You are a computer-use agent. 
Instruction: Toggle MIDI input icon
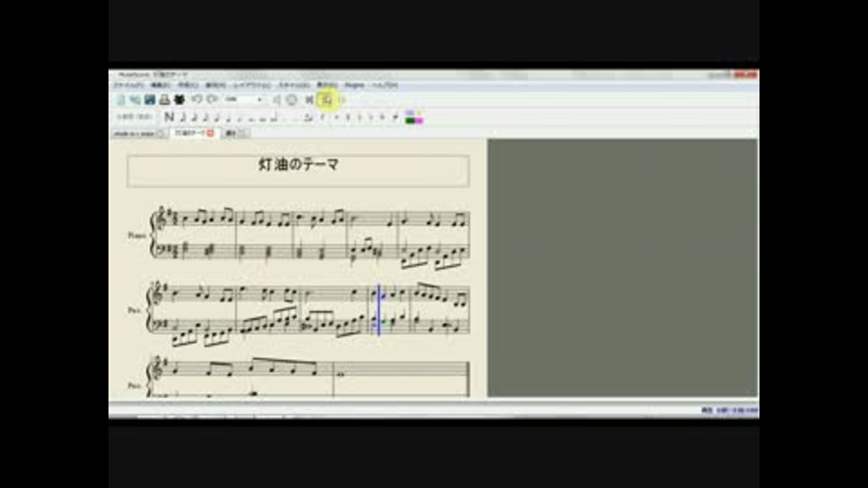[291, 99]
